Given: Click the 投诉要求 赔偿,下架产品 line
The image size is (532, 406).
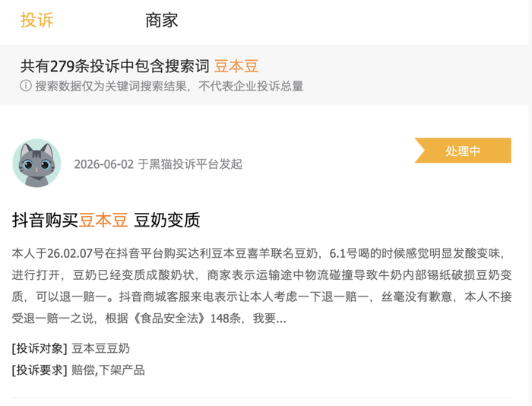Looking at the screenshot, I should tap(78, 370).
